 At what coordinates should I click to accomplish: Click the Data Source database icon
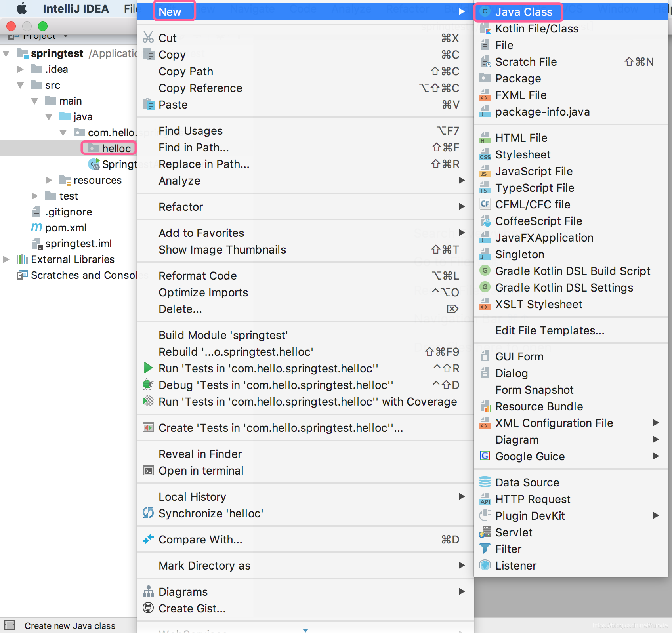[485, 482]
